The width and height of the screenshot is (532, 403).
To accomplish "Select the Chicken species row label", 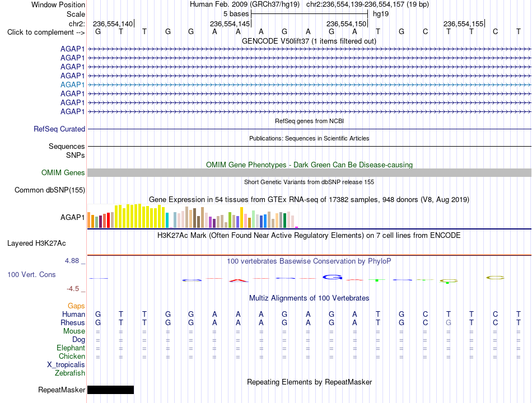I will tap(72, 356).
